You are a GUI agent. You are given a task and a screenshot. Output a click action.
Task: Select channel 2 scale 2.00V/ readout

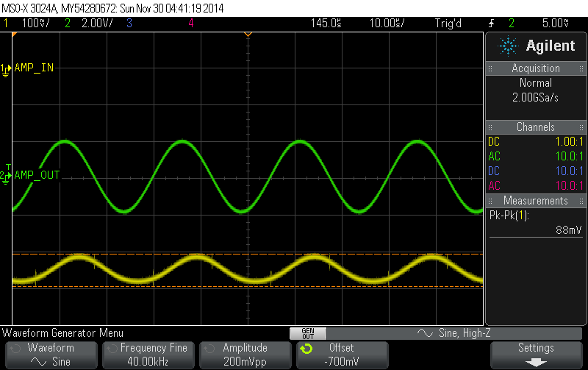click(97, 24)
